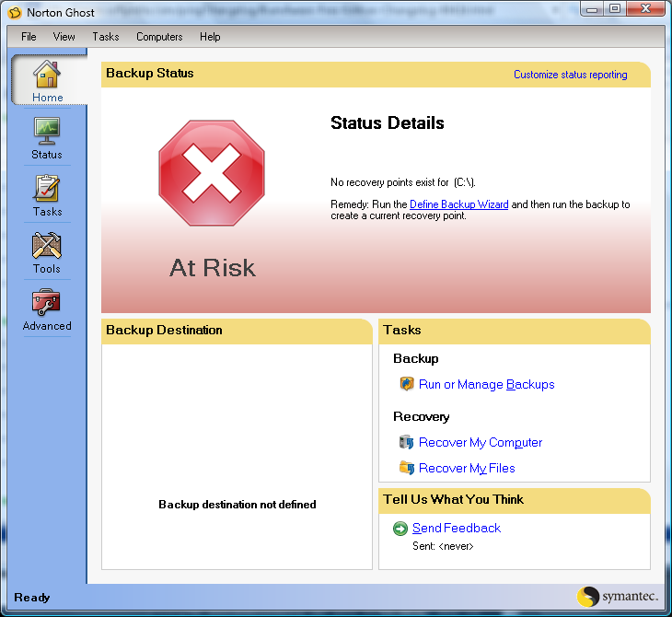Click the 'Sent: <never>' text

tap(443, 546)
